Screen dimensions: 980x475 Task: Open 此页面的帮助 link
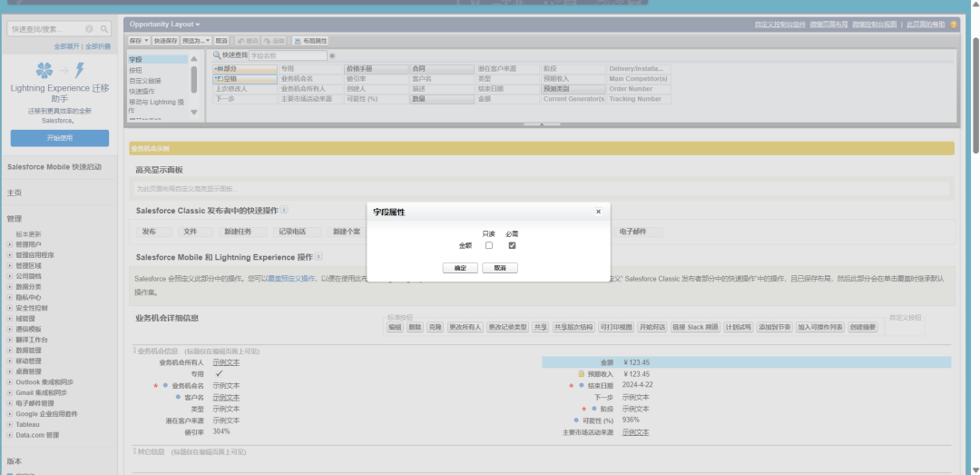pos(926,25)
